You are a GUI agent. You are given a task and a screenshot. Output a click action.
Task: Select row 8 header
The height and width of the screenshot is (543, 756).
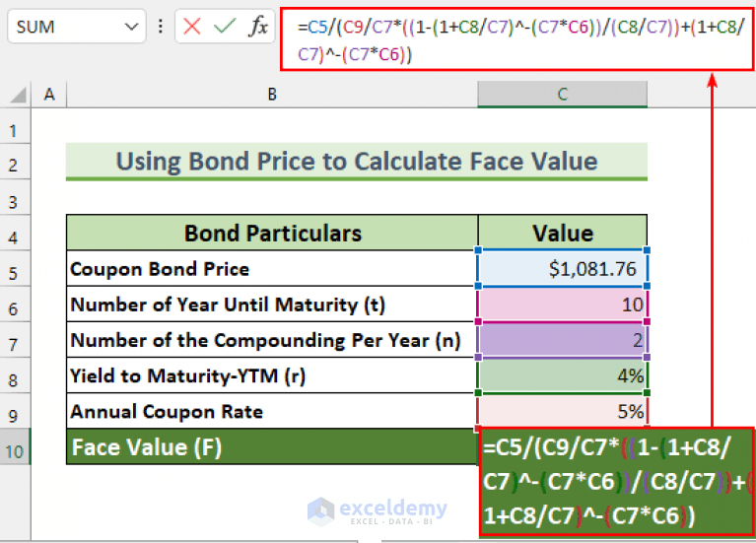(x=15, y=376)
